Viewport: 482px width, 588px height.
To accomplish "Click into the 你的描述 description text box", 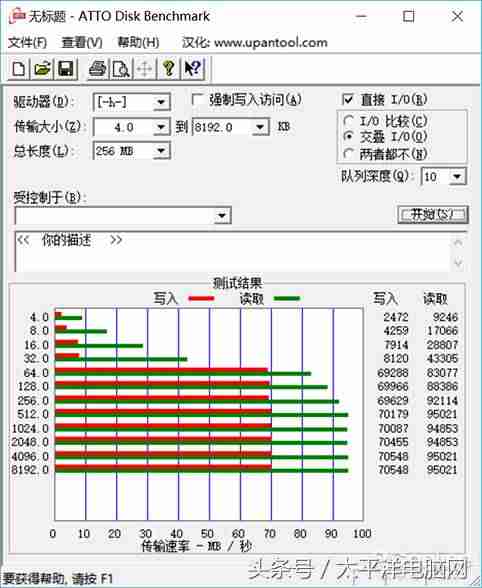I will click(233, 252).
